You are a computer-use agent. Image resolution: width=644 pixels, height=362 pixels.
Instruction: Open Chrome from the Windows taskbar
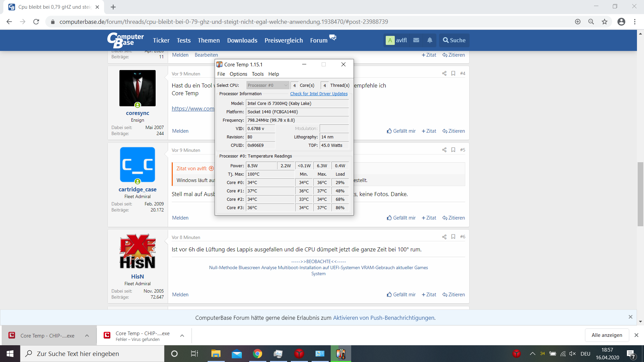coord(257,354)
